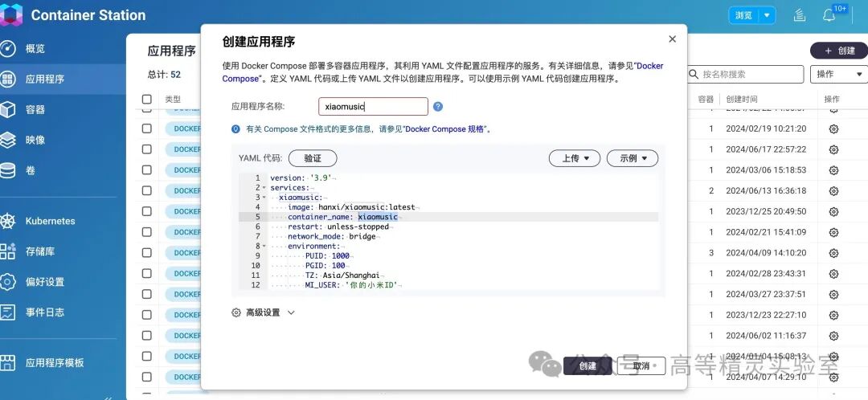Collapse the environment fold arrow on line 8

[264, 247]
